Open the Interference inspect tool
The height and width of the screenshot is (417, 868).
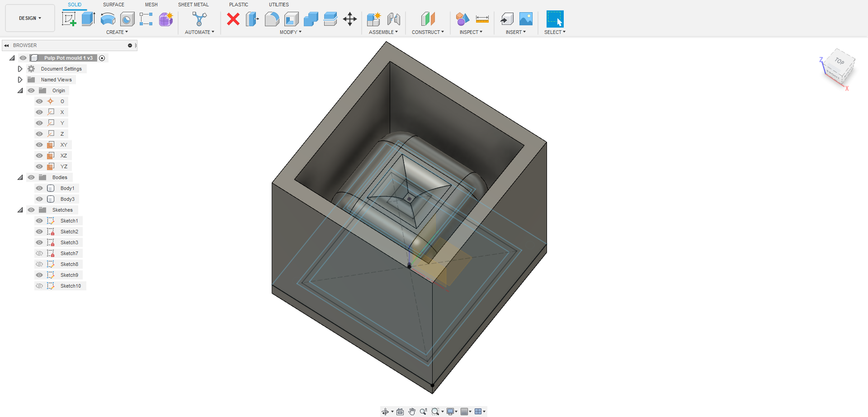click(462, 19)
